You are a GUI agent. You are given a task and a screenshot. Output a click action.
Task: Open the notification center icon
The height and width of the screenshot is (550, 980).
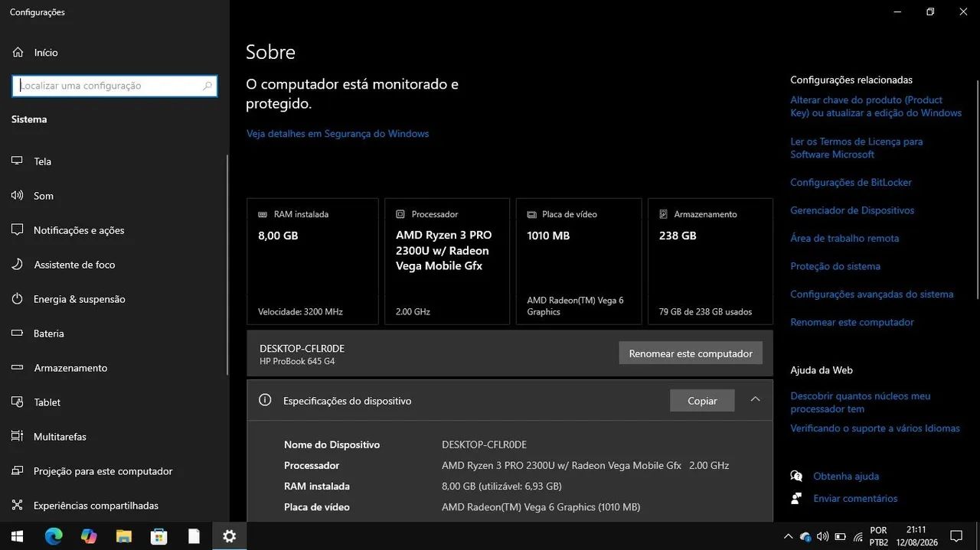coord(955,536)
